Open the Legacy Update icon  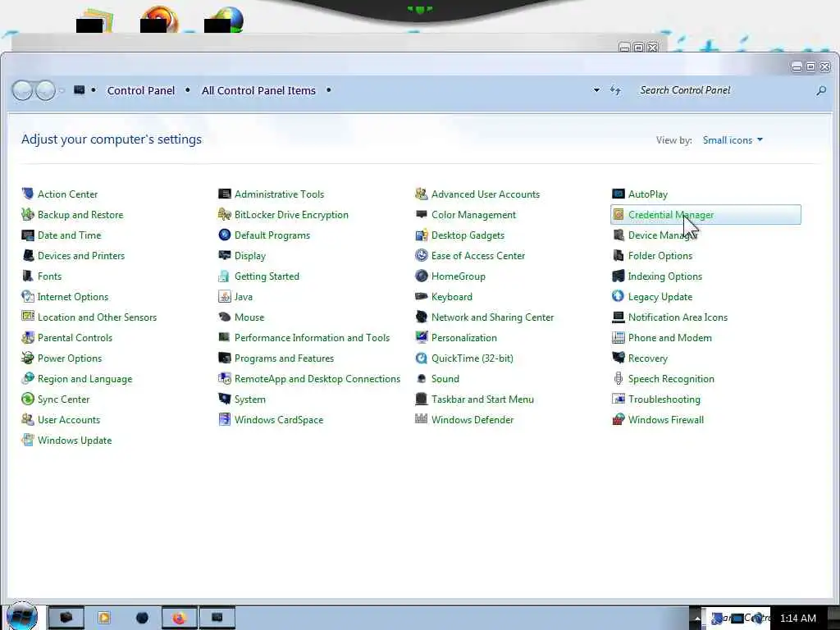[x=619, y=296]
